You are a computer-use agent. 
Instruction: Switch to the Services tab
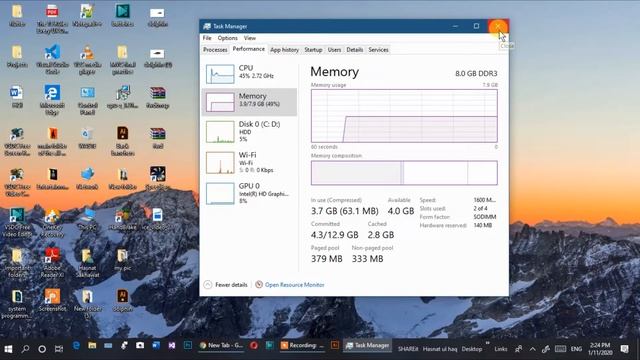[378, 49]
